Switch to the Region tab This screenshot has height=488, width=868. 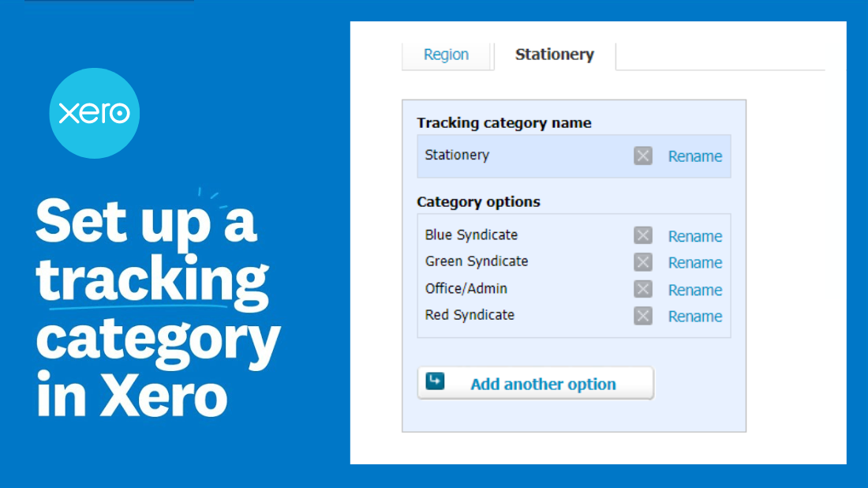tap(446, 54)
